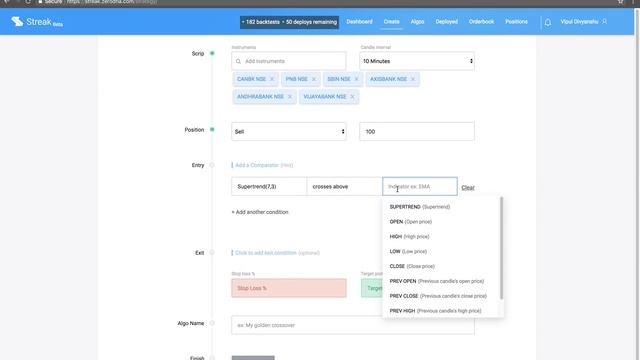This screenshot has width=640, height=360.
Task: Click the indicator dropdown scrollbar
Action: coord(501,248)
